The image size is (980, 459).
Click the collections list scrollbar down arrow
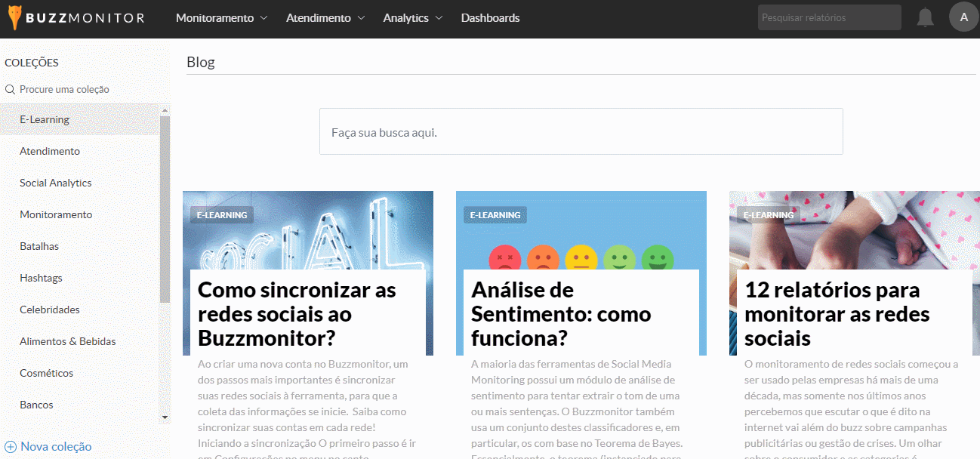165,417
